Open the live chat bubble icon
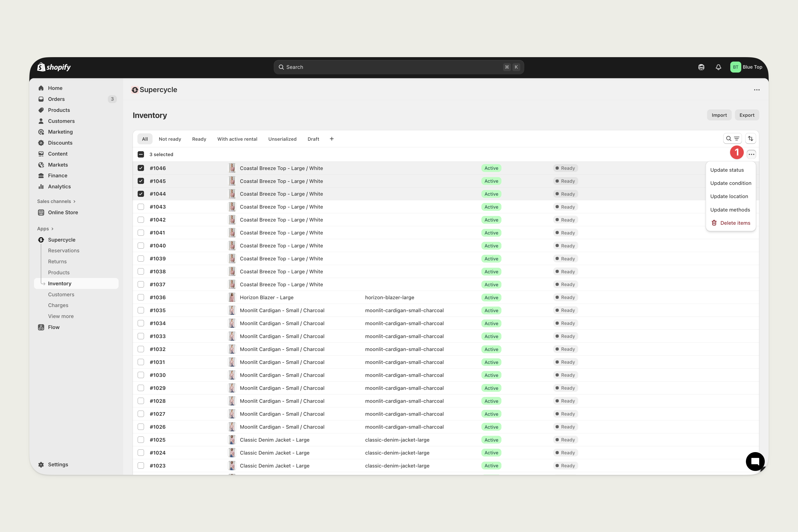Viewport: 798px width, 532px height. coord(755,461)
